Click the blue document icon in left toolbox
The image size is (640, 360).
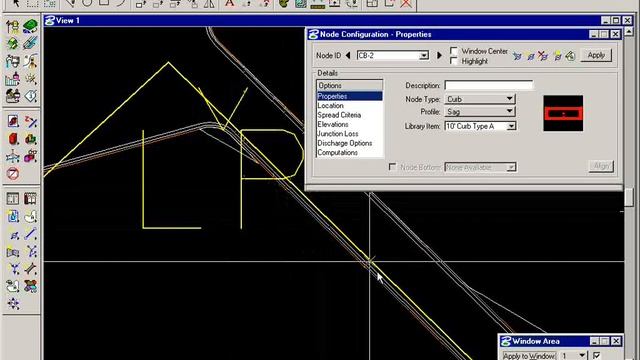[x=13, y=216]
